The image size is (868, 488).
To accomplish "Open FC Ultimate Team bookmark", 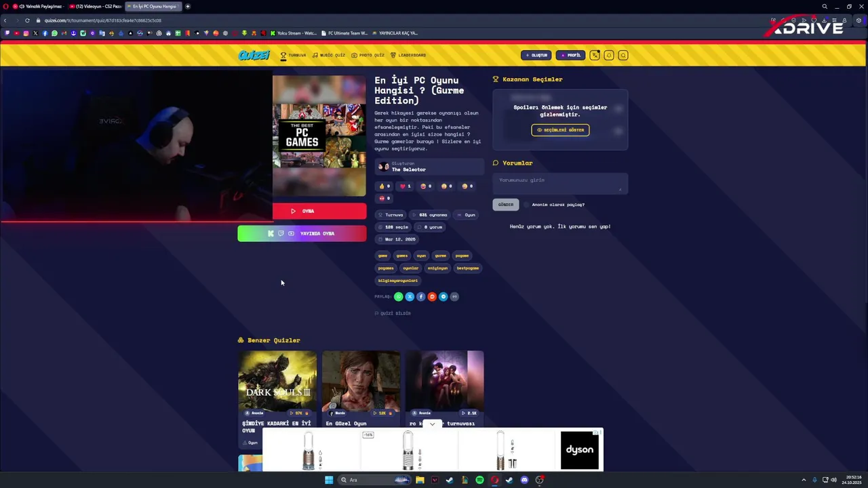I will [x=344, y=33].
